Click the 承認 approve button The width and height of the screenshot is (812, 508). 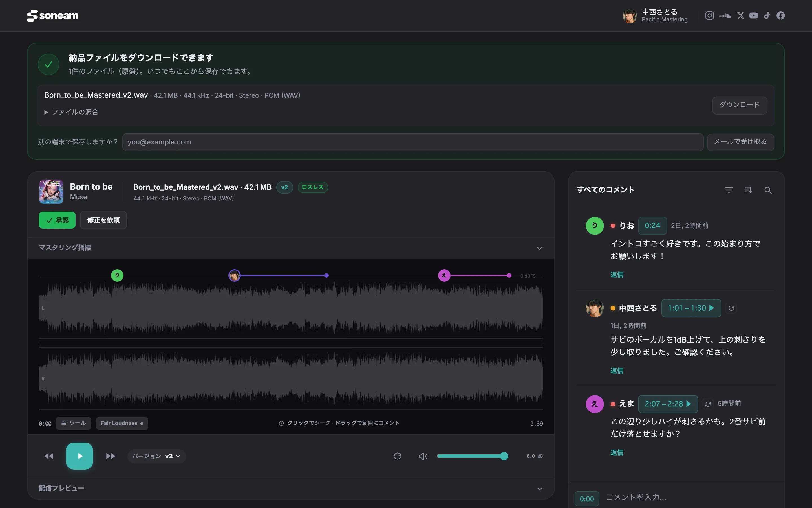point(57,220)
